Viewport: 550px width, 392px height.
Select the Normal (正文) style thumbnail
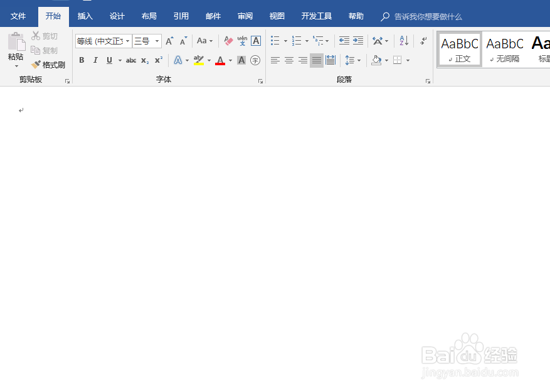[460, 49]
